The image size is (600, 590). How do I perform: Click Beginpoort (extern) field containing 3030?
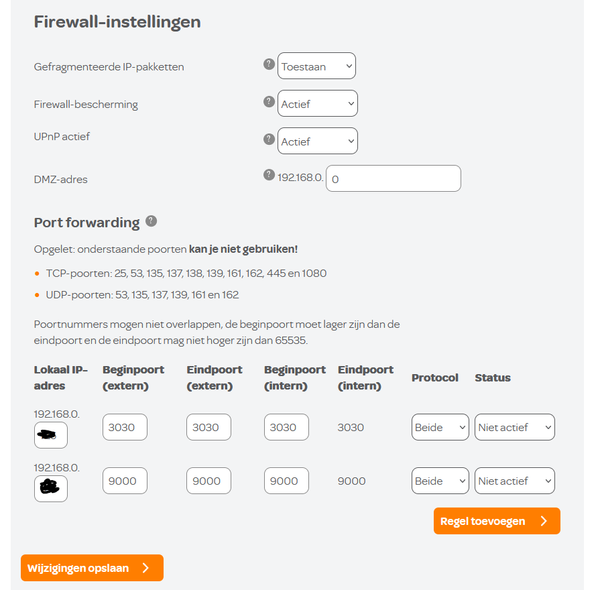125,427
